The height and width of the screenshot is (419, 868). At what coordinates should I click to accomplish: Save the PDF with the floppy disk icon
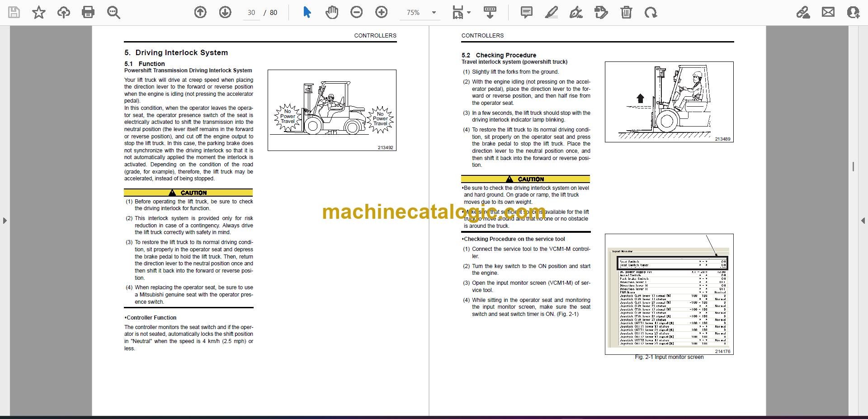tap(14, 13)
